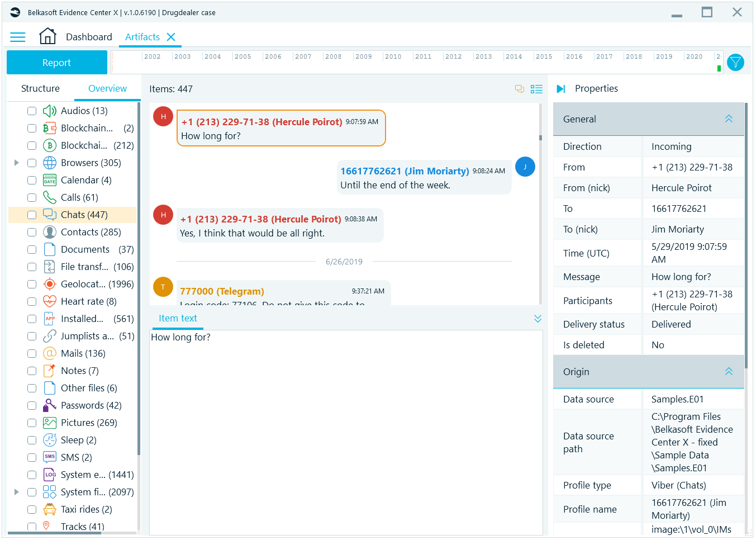Click the System event log icon
Screen dimensions: 756x540
[x=50, y=475]
